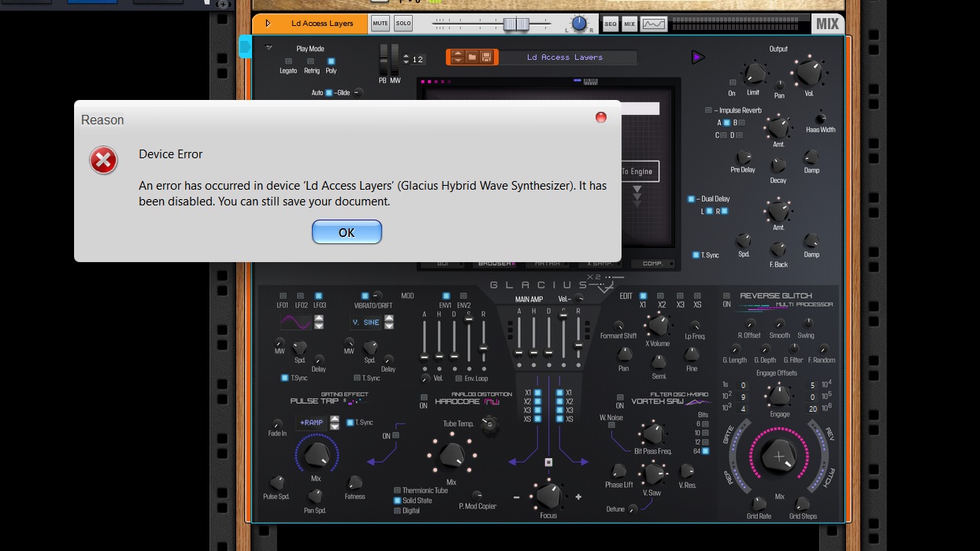This screenshot has width=980, height=551.
Task: Select ENV2 envelope switch
Action: (x=464, y=296)
